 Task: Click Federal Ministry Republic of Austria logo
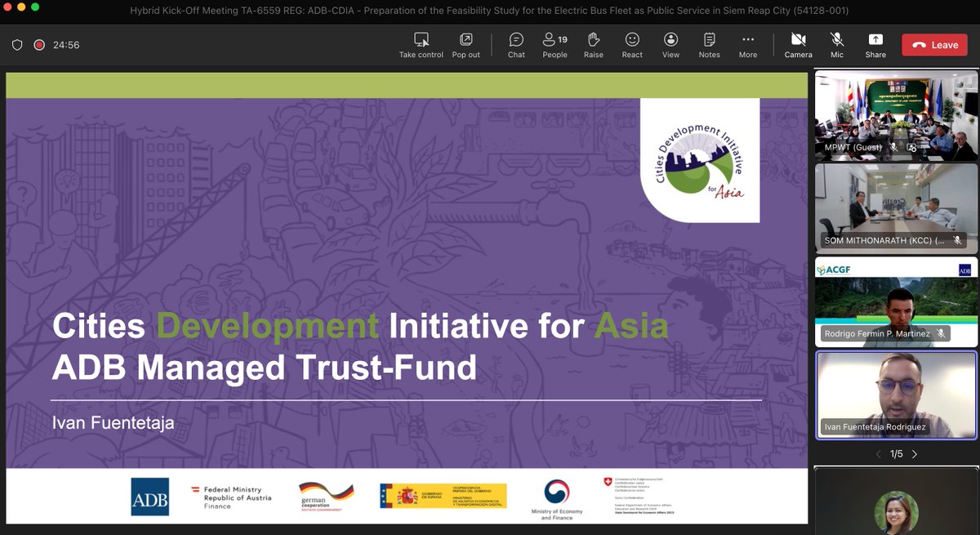click(231, 497)
